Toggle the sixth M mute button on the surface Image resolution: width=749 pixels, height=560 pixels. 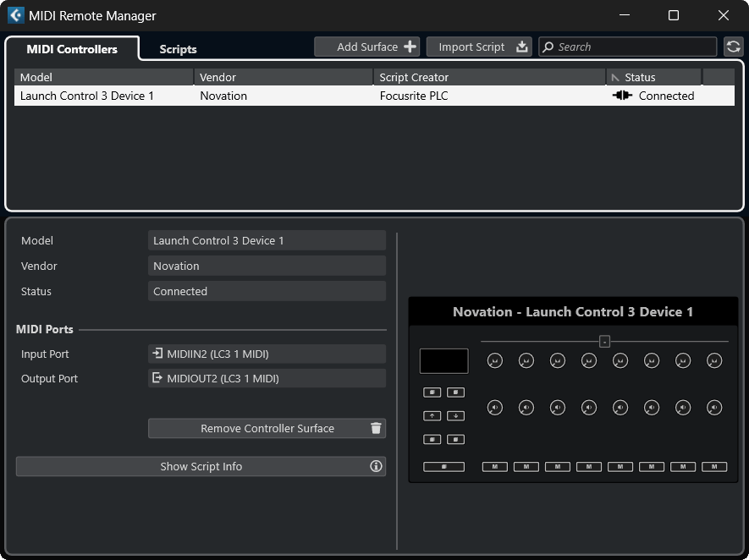652,467
